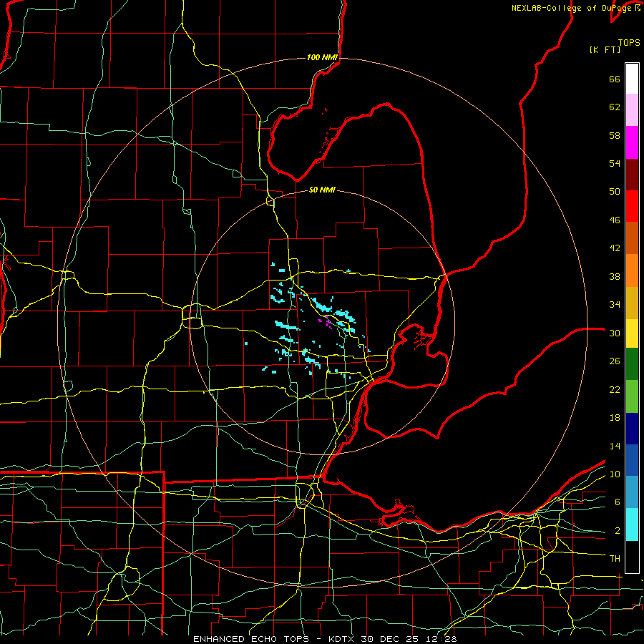Click the magenta legend swatch near 58
Viewport: 644px width, 644px height.
632,142
